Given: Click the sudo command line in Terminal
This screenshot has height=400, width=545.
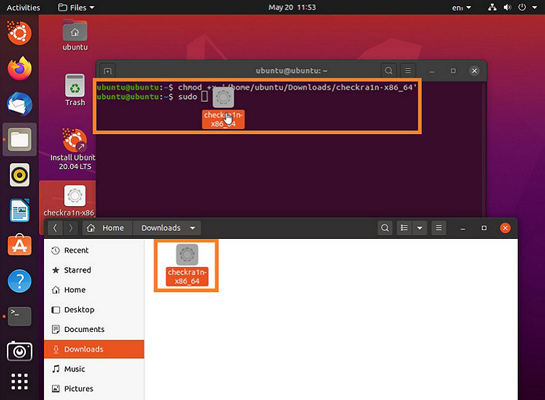Looking at the screenshot, I should coord(153,97).
